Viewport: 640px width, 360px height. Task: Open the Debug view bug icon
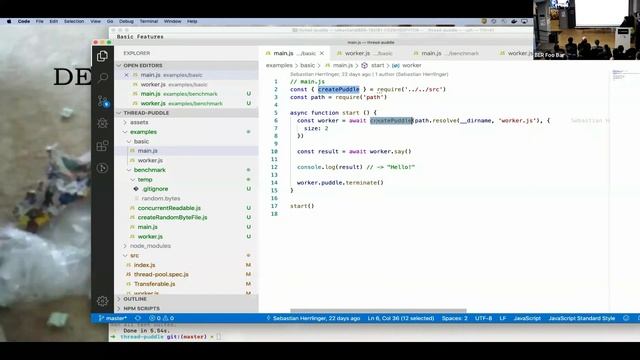102,123
